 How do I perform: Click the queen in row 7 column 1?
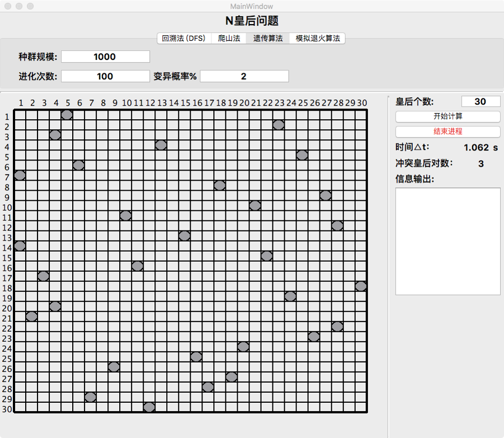(x=20, y=175)
